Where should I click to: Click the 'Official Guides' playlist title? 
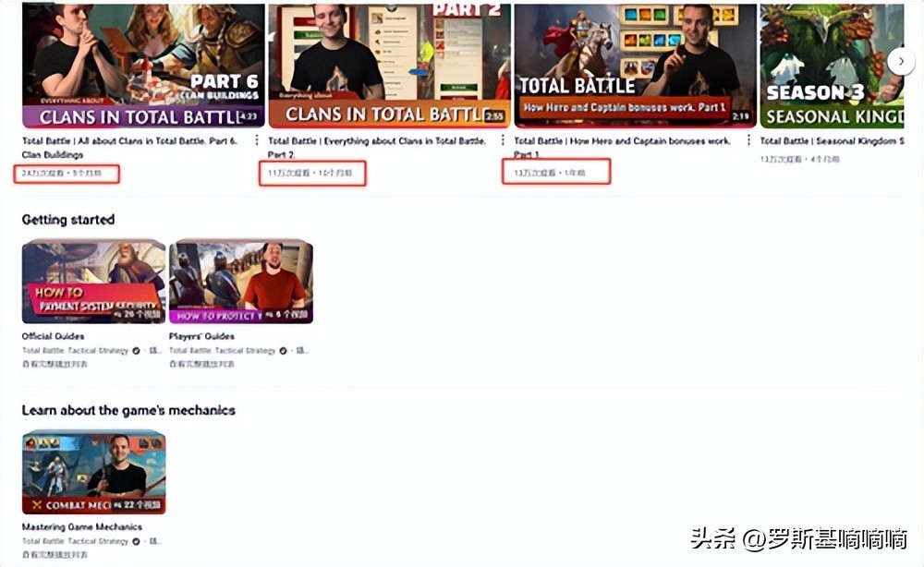(53, 337)
